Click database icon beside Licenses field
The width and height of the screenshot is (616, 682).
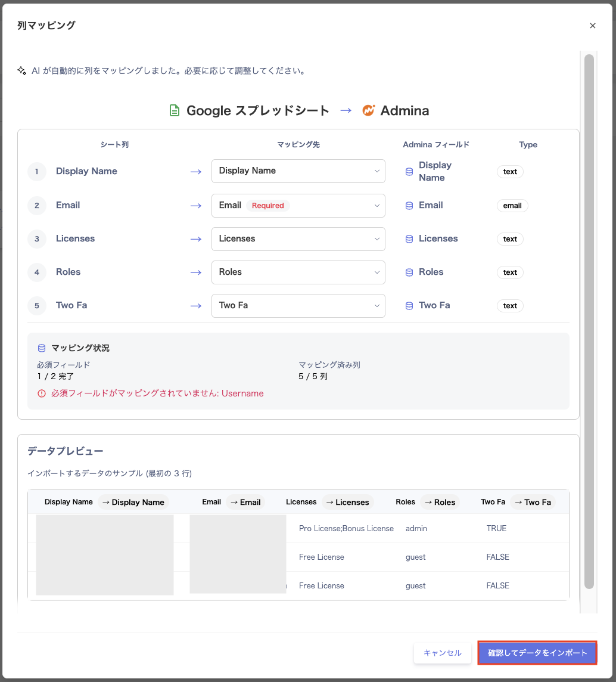pos(409,239)
